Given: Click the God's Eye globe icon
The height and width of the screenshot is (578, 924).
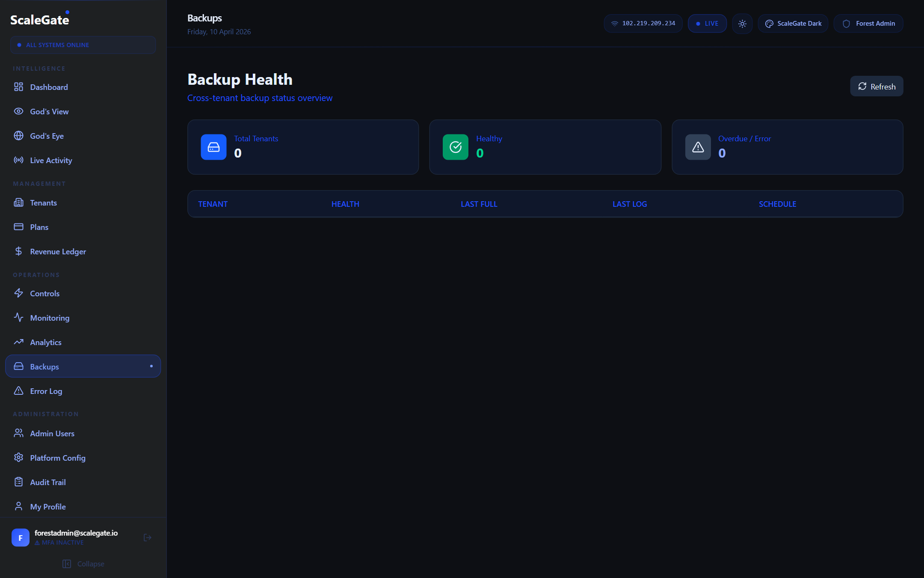Looking at the screenshot, I should coord(19,136).
